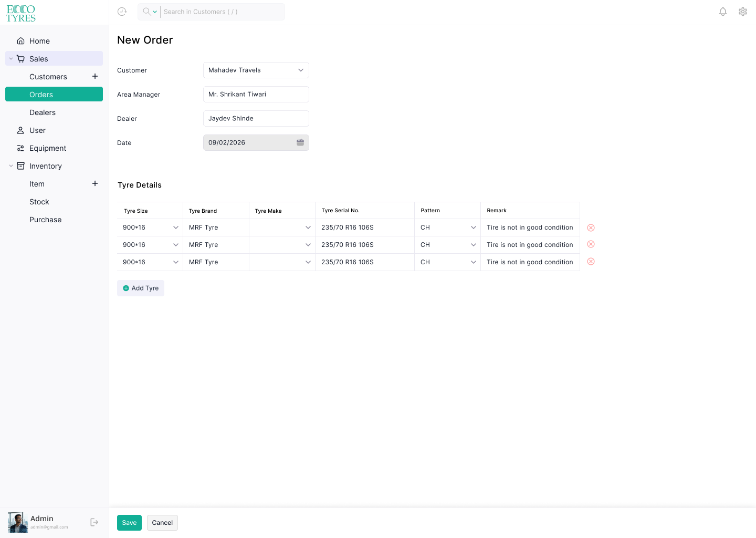Click the Dealer field with Jaydev Shinde
Image resolution: width=756 pixels, height=538 pixels.
[256, 118]
